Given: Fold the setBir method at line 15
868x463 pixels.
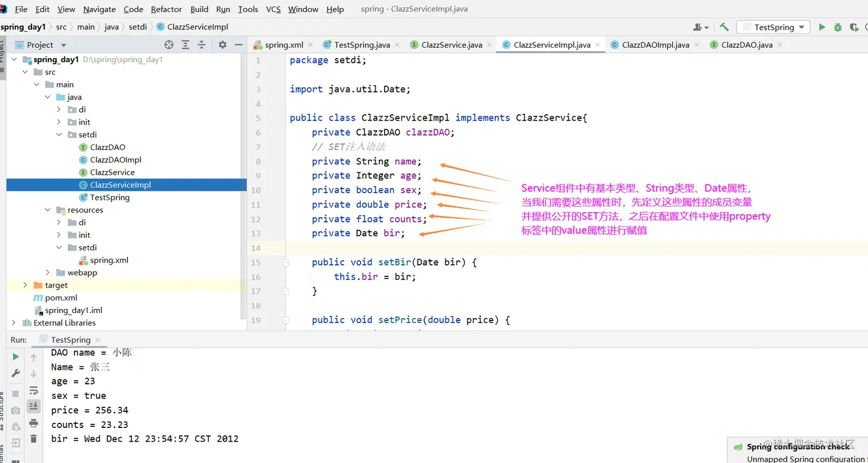Looking at the screenshot, I should [x=285, y=263].
